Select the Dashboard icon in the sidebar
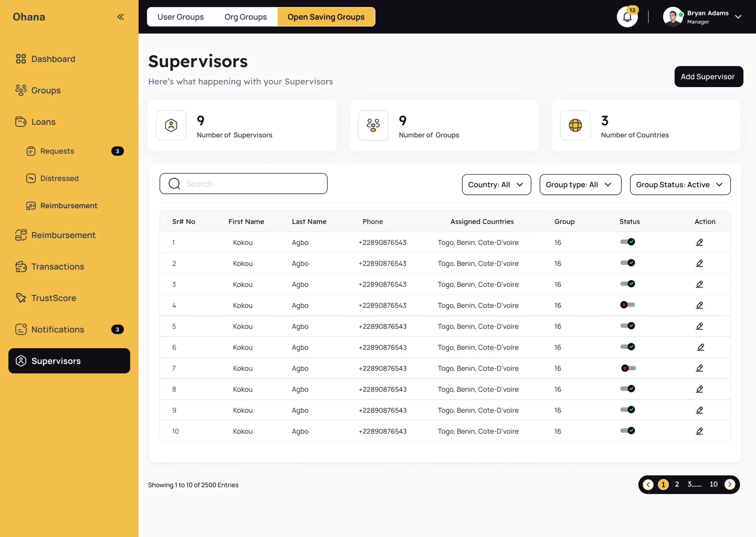 click(20, 59)
